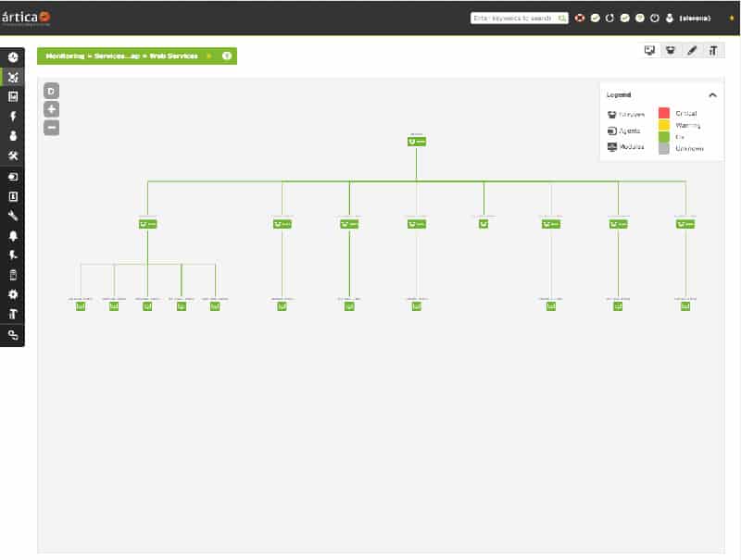The width and height of the screenshot is (741, 560).
Task: Open the Servers icon in the sidebar
Action: (x=13, y=275)
